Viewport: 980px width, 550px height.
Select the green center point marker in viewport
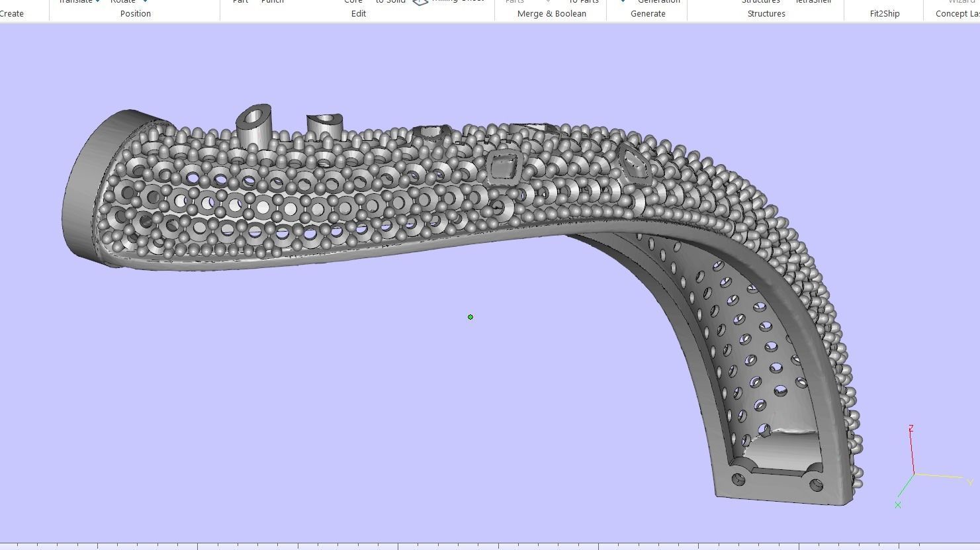click(470, 317)
